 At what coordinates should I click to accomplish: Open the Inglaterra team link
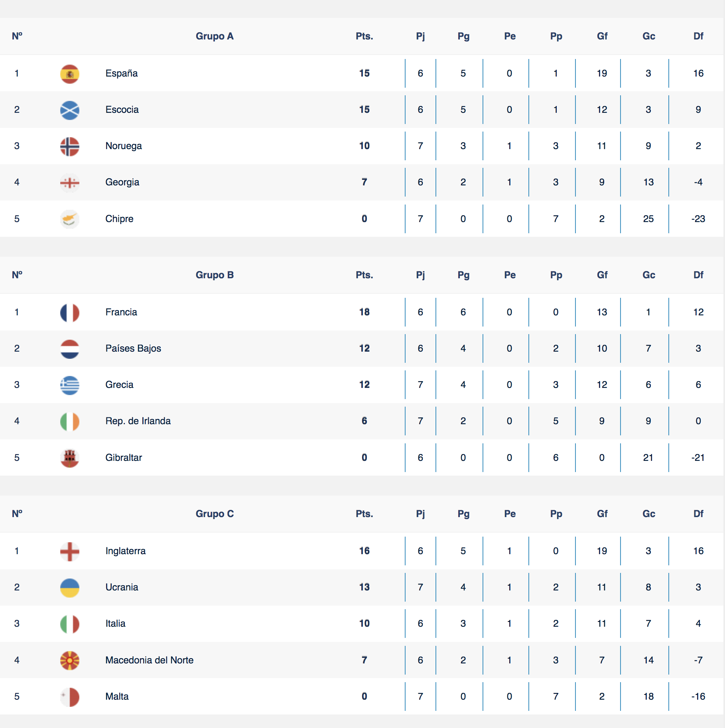tap(125, 551)
